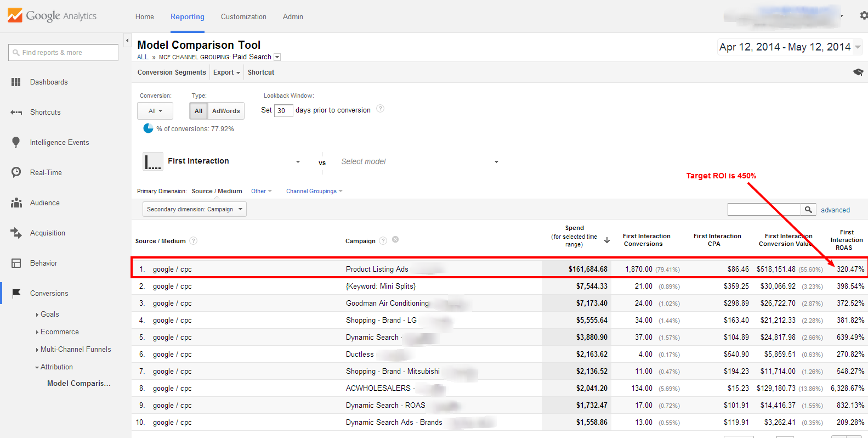This screenshot has width=868, height=438.
Task: Collapse the left sidebar with arrow handle
Action: 127,41
